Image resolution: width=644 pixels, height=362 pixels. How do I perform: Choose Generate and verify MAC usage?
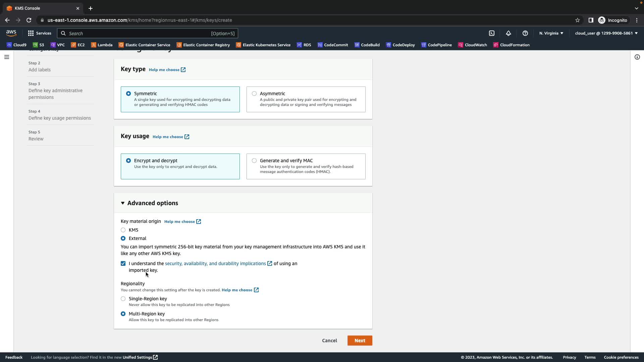(x=254, y=161)
